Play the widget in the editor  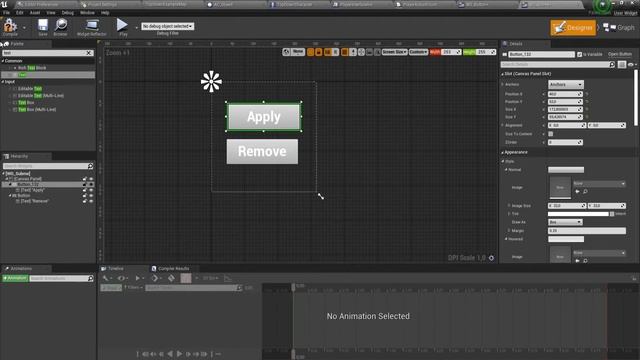pyautogui.click(x=122, y=27)
